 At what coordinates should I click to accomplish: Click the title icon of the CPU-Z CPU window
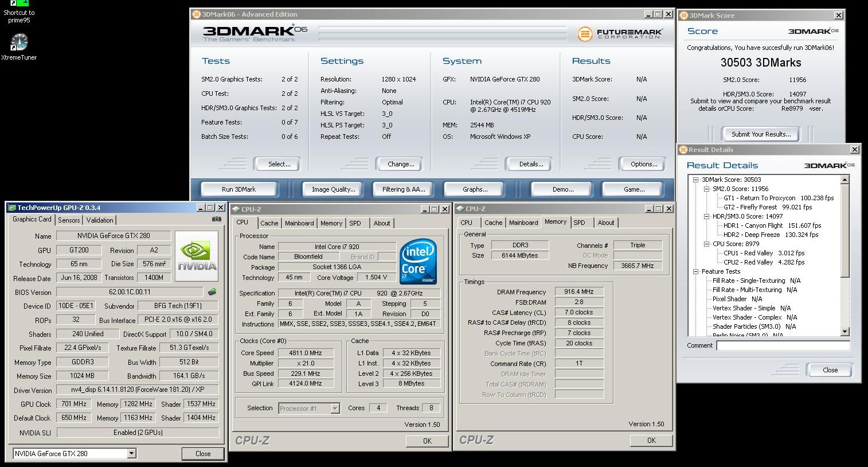pyautogui.click(x=236, y=209)
